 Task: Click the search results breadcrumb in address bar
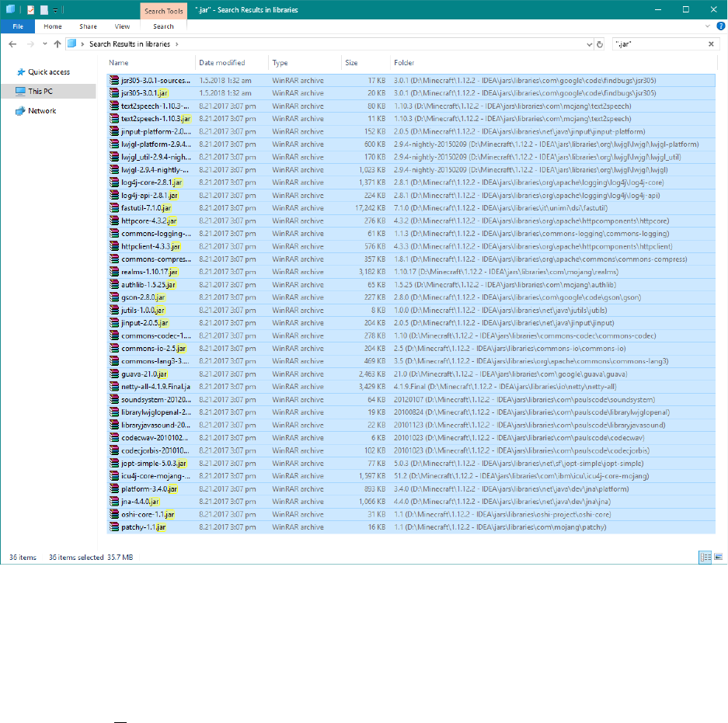click(130, 44)
